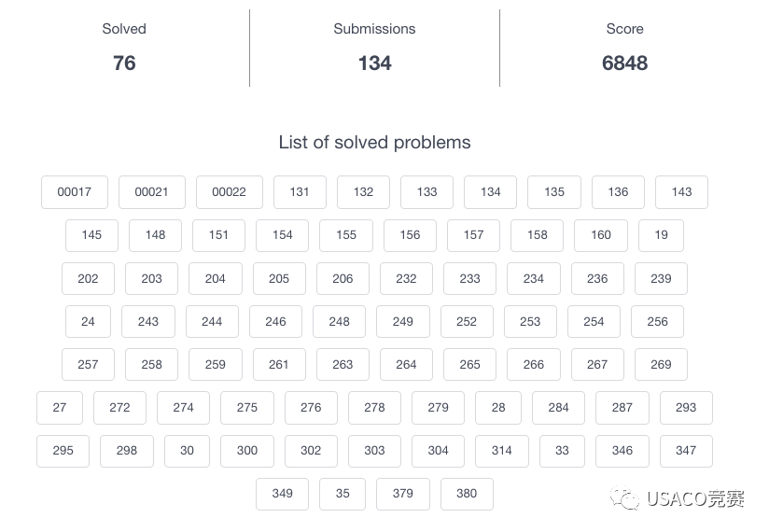
Task: Open solved problem 00022
Action: (x=229, y=192)
